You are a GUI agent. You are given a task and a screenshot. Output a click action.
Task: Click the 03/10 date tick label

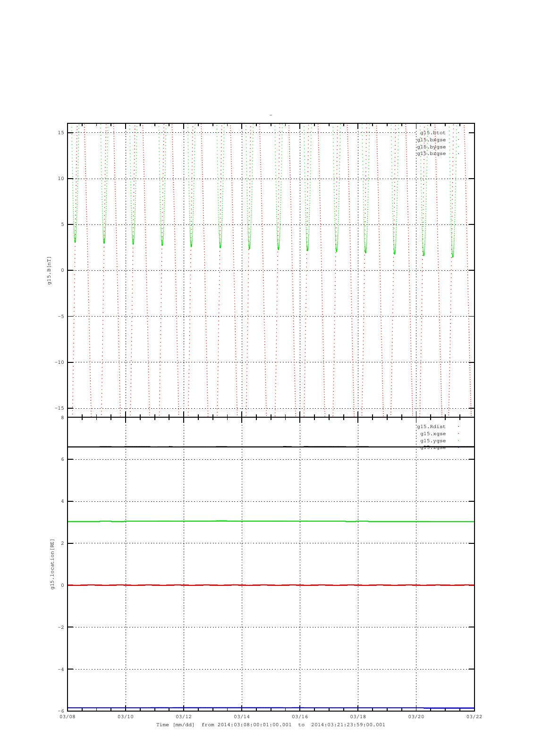pos(126,717)
